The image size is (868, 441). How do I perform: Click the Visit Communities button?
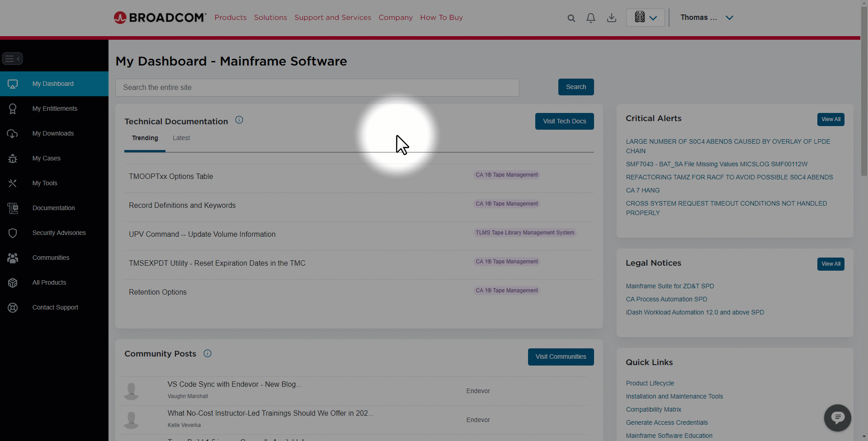pyautogui.click(x=561, y=357)
